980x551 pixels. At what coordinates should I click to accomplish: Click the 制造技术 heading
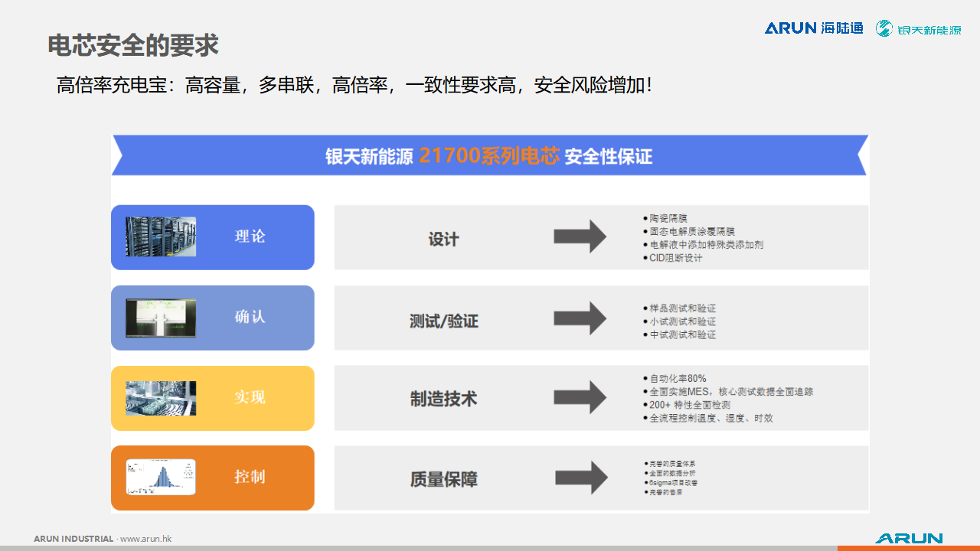[x=444, y=399]
